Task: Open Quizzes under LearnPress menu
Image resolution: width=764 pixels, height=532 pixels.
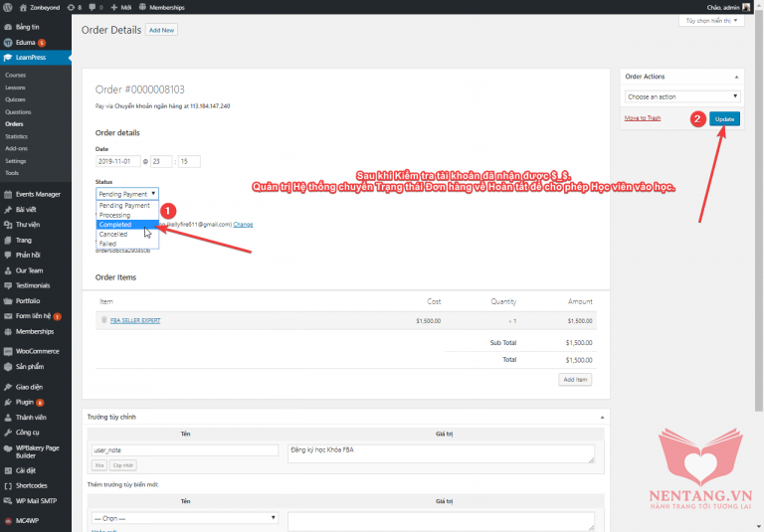Action: click(x=16, y=99)
